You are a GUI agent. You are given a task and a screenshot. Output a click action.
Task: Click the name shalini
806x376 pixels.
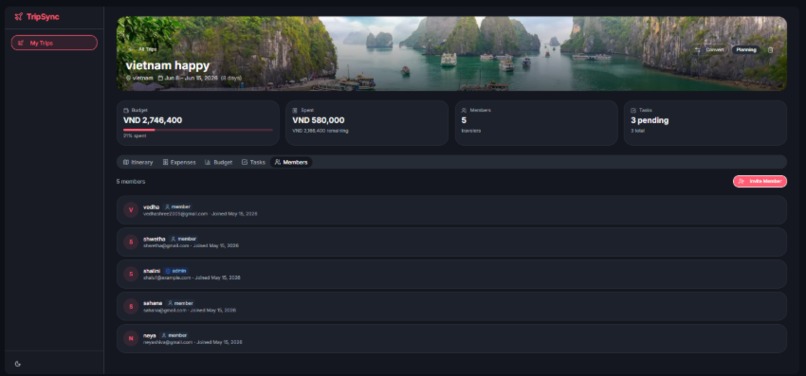click(152, 271)
